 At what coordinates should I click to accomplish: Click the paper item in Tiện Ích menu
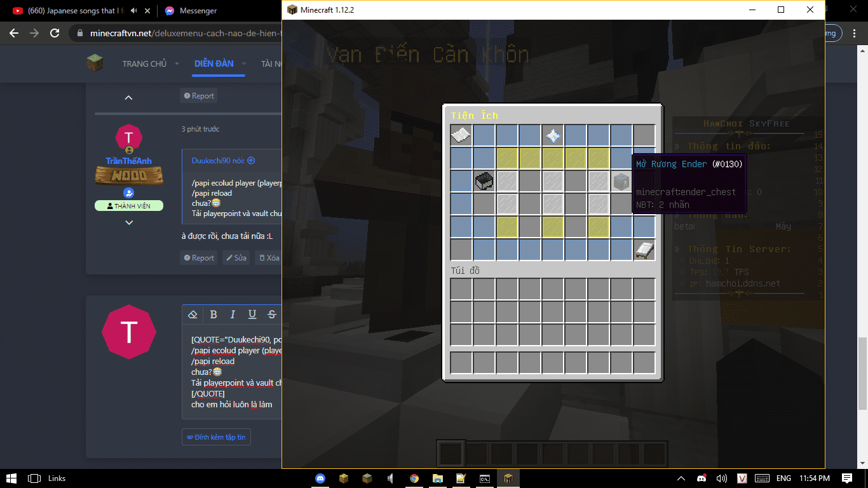pyautogui.click(x=461, y=135)
